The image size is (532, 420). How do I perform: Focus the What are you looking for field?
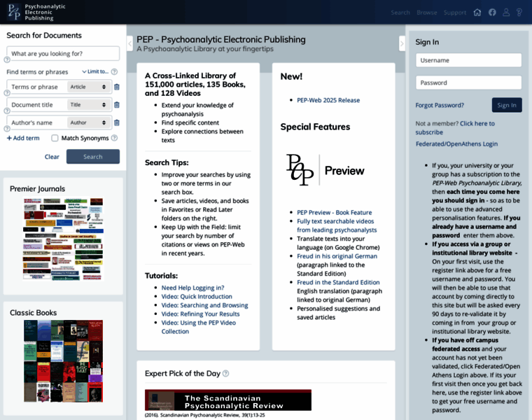tap(63, 54)
